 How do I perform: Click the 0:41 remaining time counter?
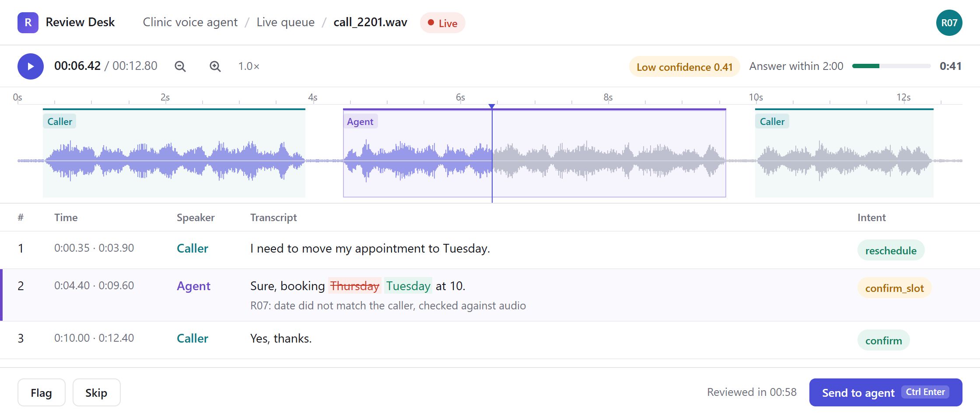tap(950, 66)
